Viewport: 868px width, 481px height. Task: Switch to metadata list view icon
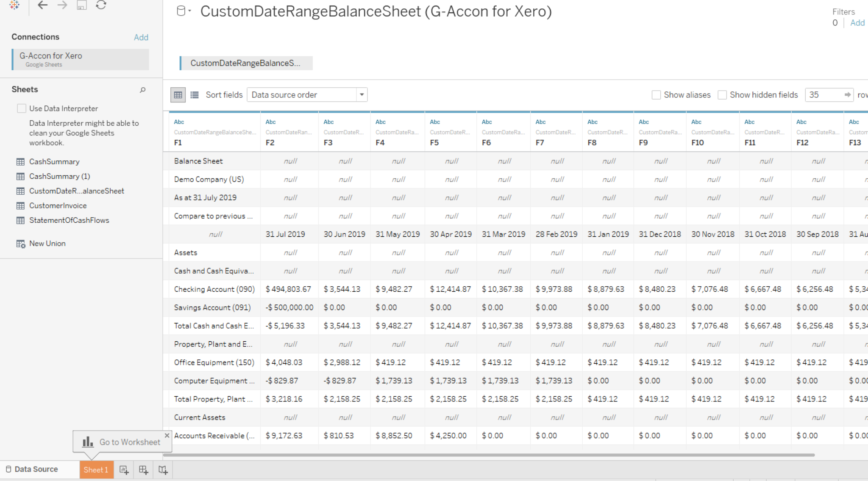click(x=195, y=95)
